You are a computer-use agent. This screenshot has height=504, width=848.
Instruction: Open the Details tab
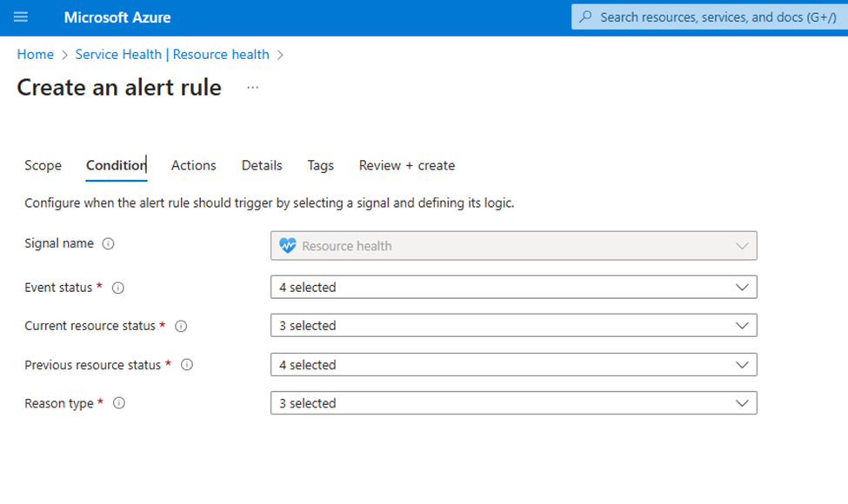click(x=262, y=165)
